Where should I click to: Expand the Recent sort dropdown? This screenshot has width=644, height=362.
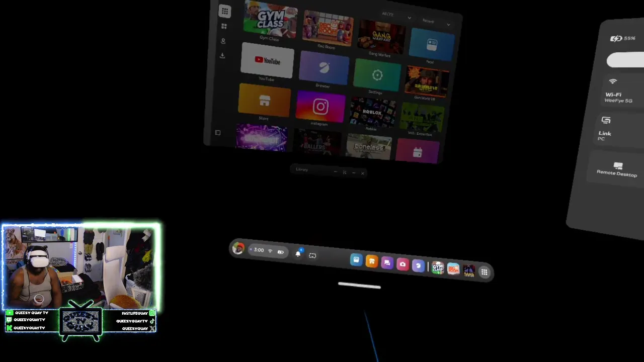pyautogui.click(x=436, y=22)
